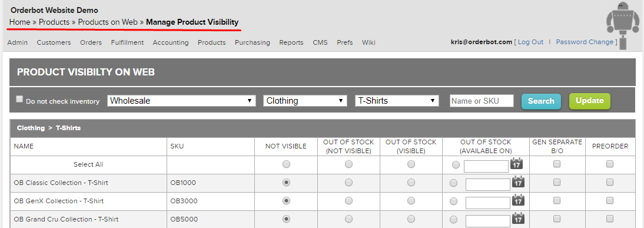The image size is (644, 228).
Task: Select OB5000 Available On radio button
Action: (x=453, y=220)
